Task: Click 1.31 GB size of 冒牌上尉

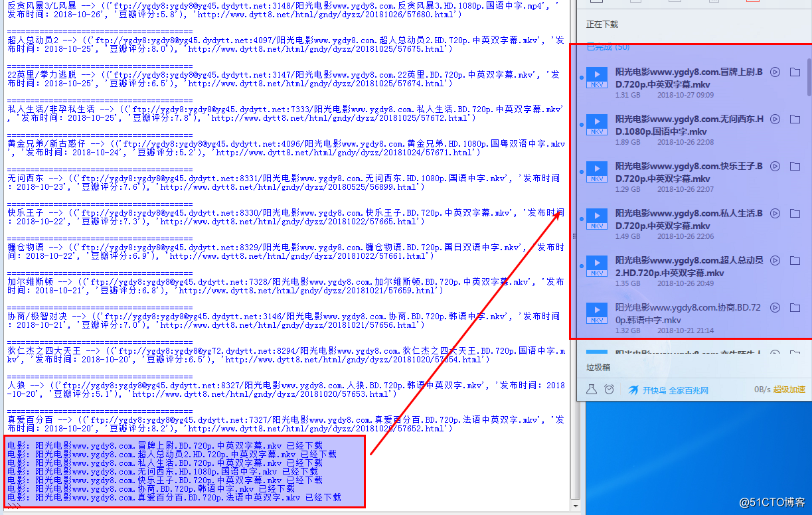Action: pos(627,95)
